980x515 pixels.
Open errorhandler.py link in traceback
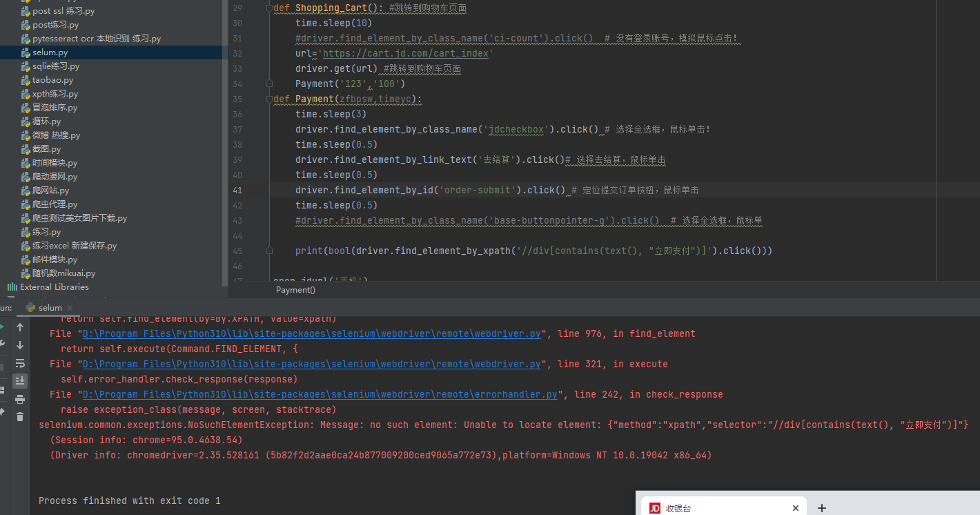point(320,395)
